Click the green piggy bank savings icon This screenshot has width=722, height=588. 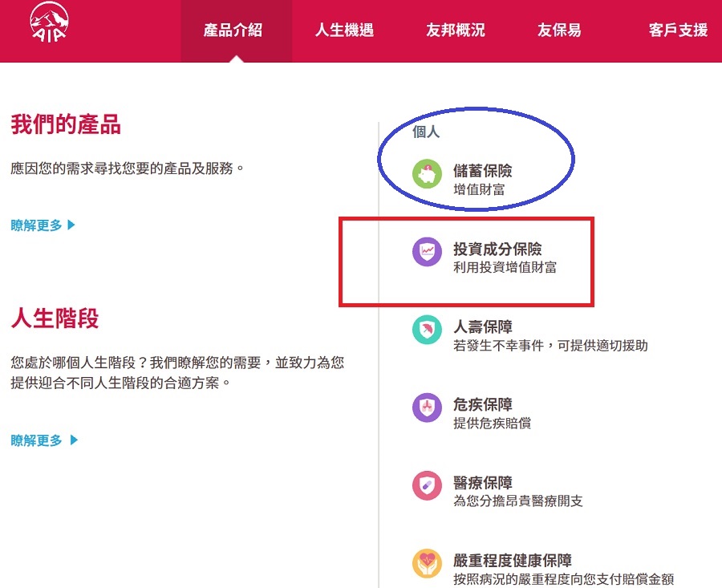pyautogui.click(x=428, y=174)
